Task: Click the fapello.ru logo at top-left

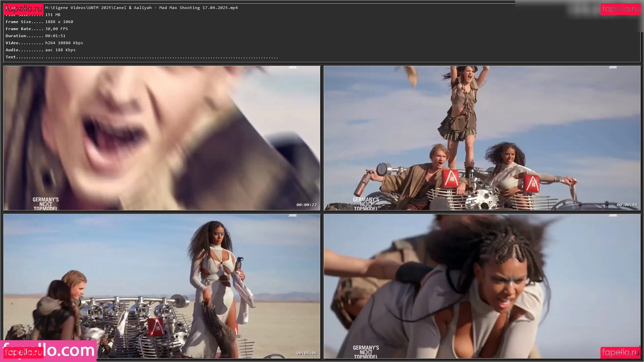Action: [23, 9]
